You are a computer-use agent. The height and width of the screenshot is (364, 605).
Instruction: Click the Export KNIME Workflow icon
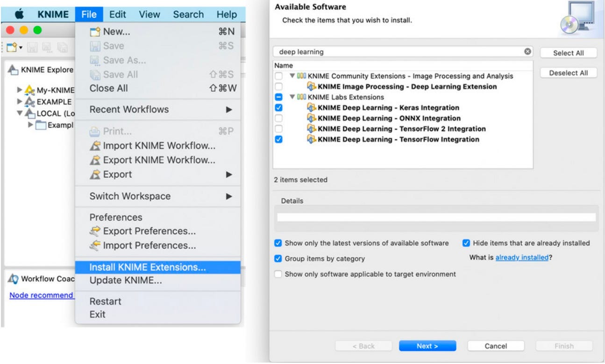coord(95,160)
